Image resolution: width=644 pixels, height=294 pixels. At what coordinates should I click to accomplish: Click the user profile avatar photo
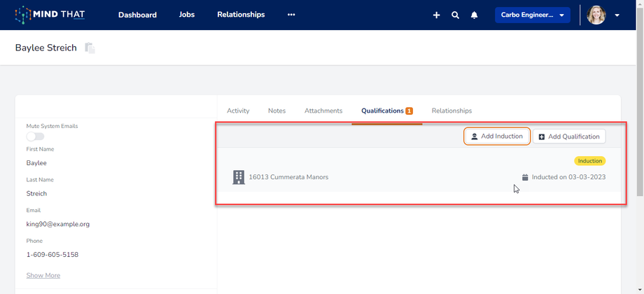coord(596,15)
